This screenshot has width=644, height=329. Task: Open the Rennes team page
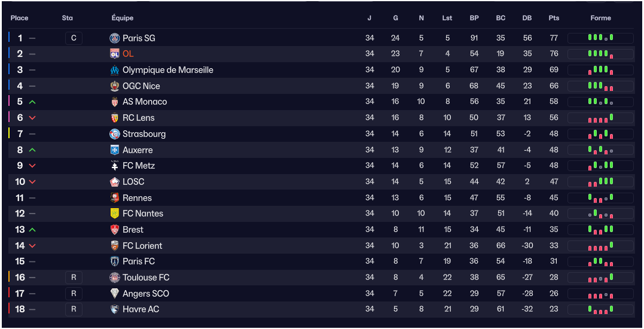[x=137, y=198]
